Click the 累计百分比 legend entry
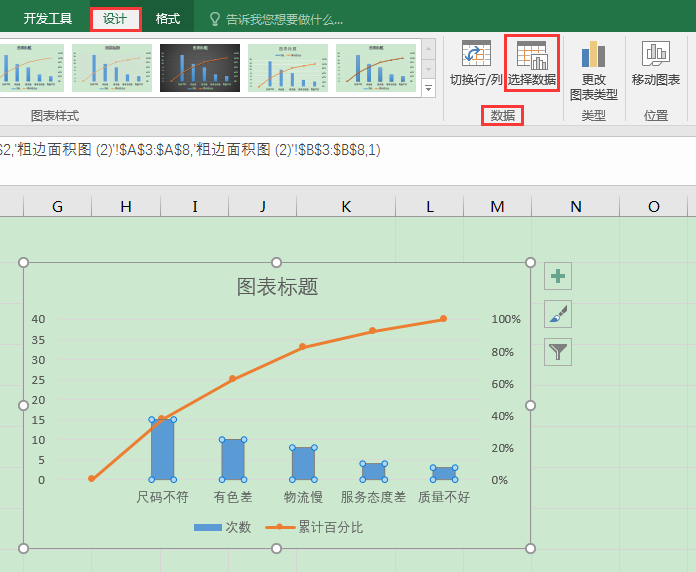696x572 pixels. point(314,527)
